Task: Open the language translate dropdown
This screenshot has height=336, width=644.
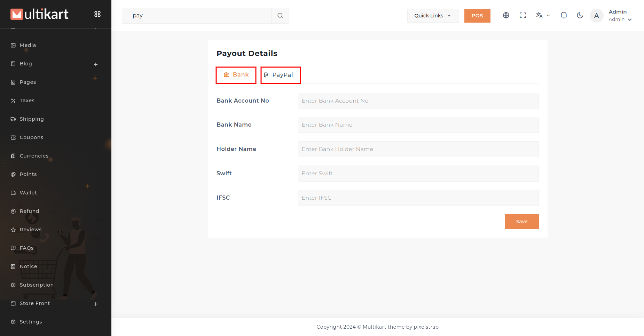Action: pyautogui.click(x=543, y=15)
